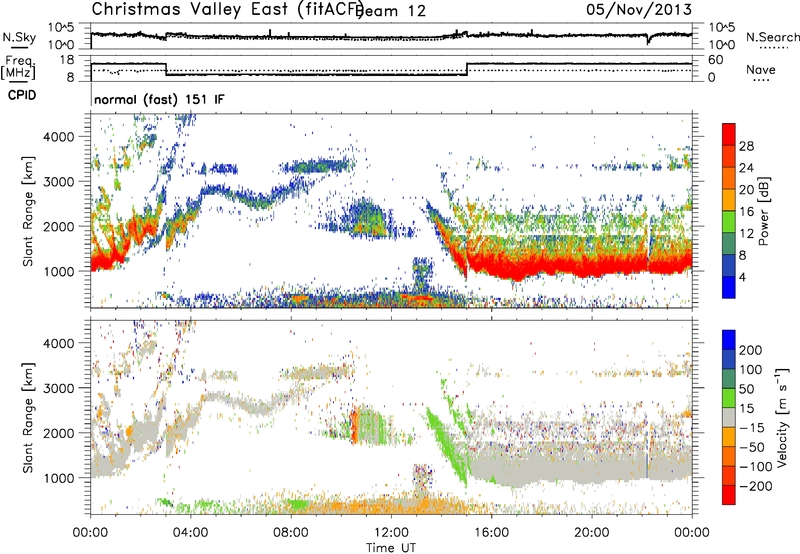Click the 'Freq. [MHz]' axis label
800x554 pixels.
tap(18, 68)
